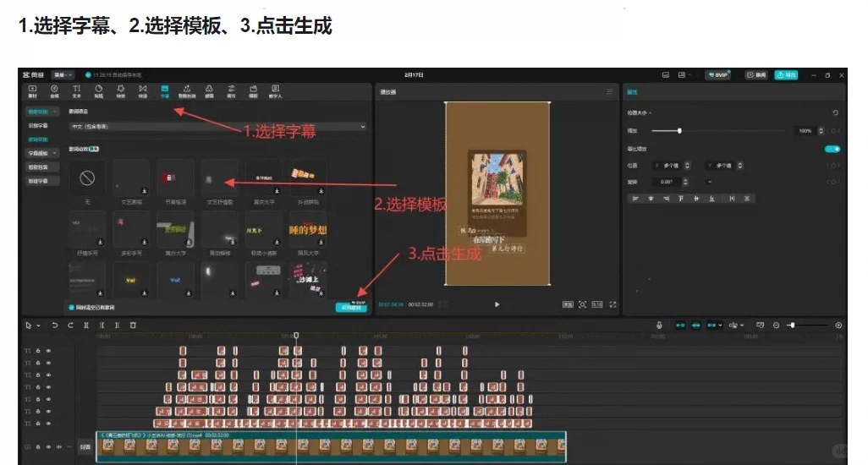Open the 特效 effects panel icon
This screenshot has height=465, width=868.
click(x=121, y=91)
